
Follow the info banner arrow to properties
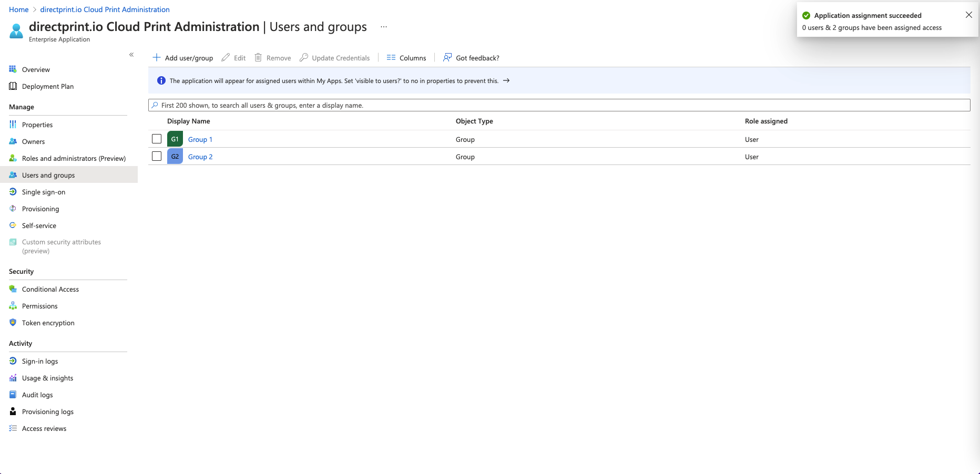click(506, 81)
